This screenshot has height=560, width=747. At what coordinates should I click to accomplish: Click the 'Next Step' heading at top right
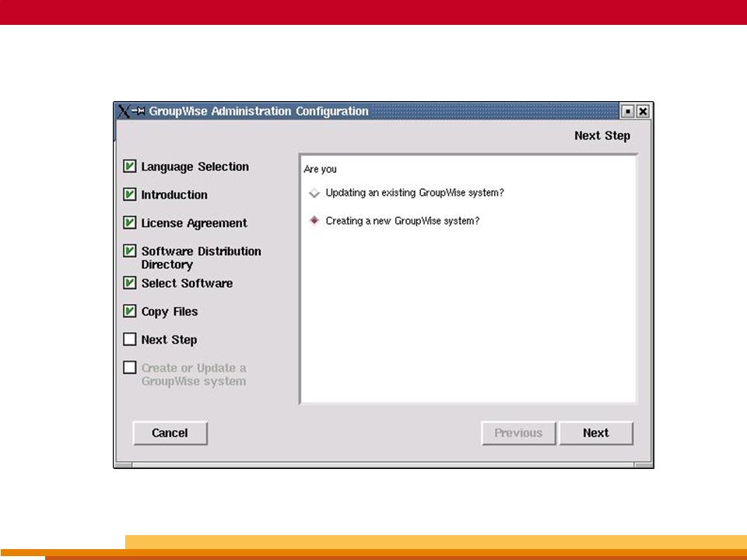[x=602, y=135]
